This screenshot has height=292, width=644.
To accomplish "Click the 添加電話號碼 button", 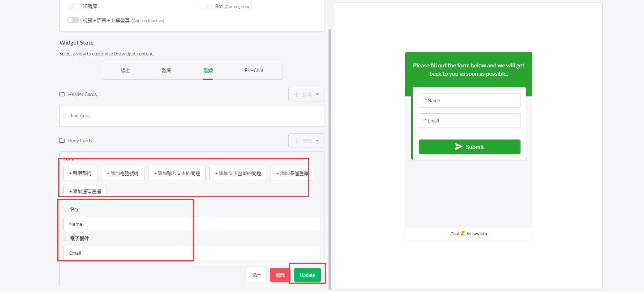I will point(122,173).
